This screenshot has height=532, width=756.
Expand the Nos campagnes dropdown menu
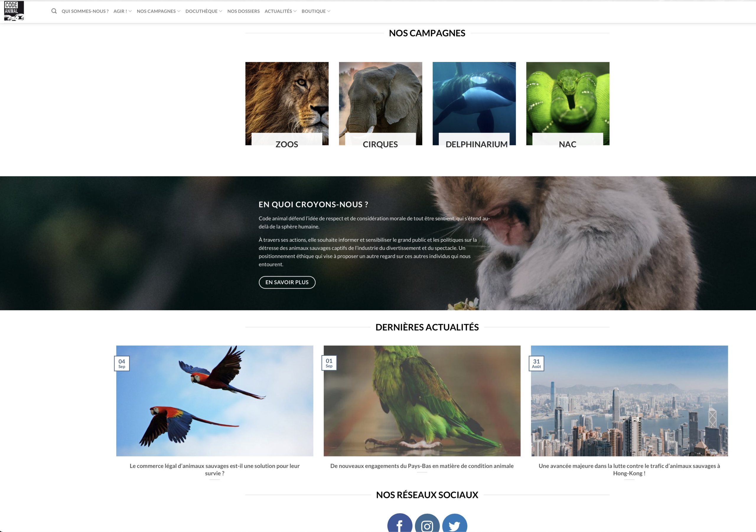(158, 11)
